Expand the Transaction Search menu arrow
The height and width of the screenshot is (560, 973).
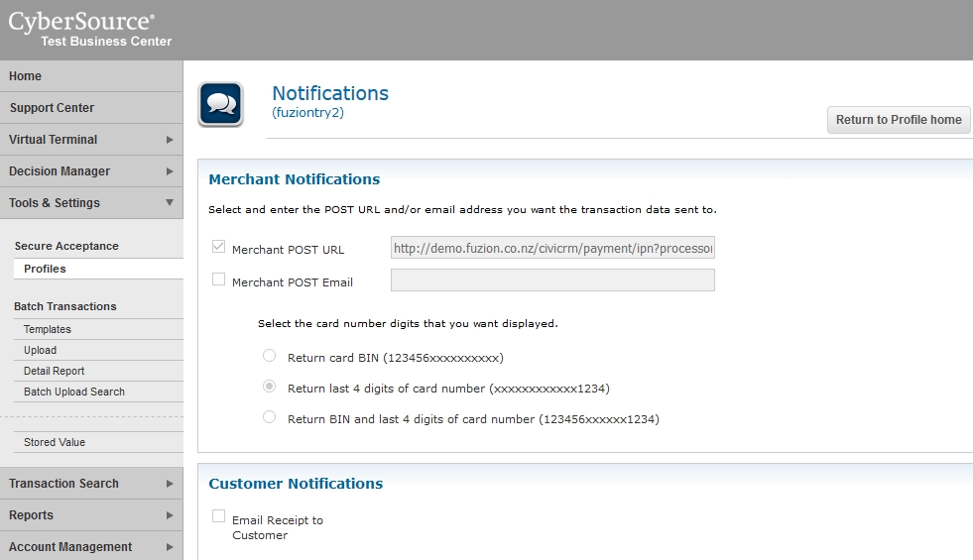(170, 484)
